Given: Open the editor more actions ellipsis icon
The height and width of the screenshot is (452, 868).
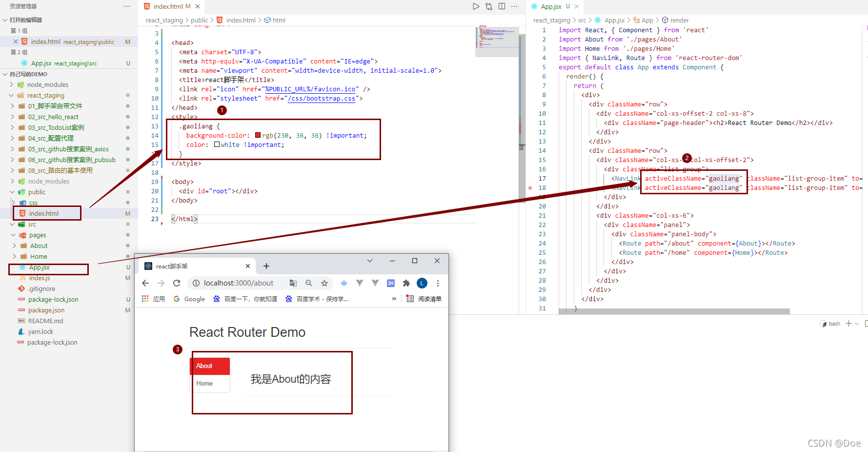Looking at the screenshot, I should coord(514,6).
